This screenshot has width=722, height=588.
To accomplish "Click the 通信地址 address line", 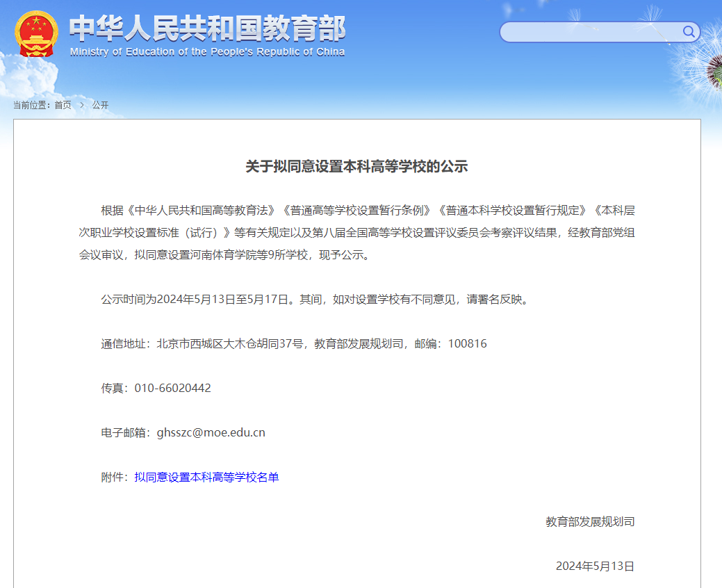I will (294, 343).
